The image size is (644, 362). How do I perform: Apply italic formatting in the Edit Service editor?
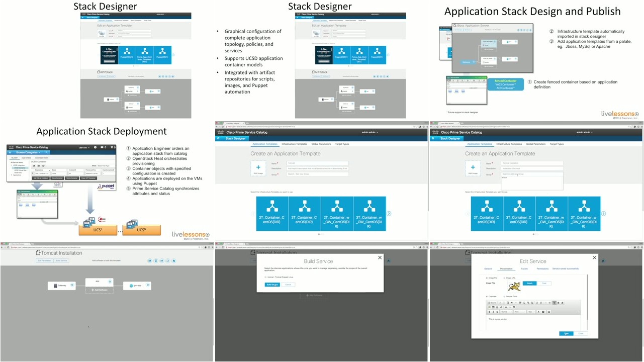[493, 312]
